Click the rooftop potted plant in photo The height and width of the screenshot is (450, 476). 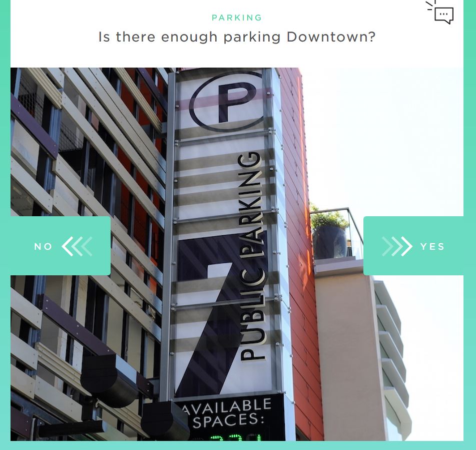point(329,233)
